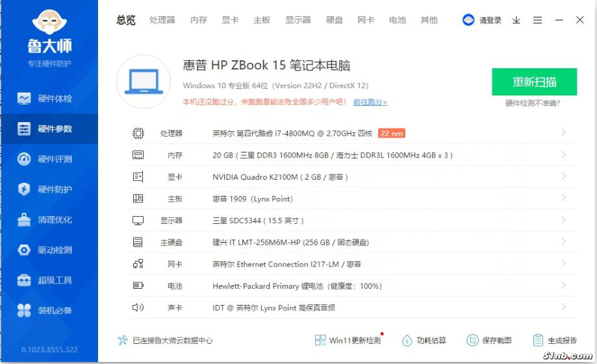The image size is (597, 364).
Task: Expand the 处理器 row details arrow
Action: click(x=563, y=133)
